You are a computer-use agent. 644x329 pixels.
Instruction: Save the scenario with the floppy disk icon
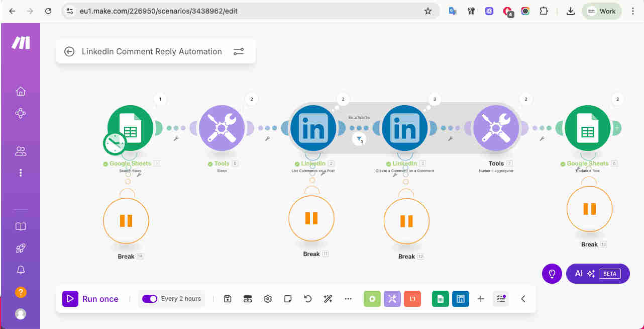pyautogui.click(x=228, y=299)
